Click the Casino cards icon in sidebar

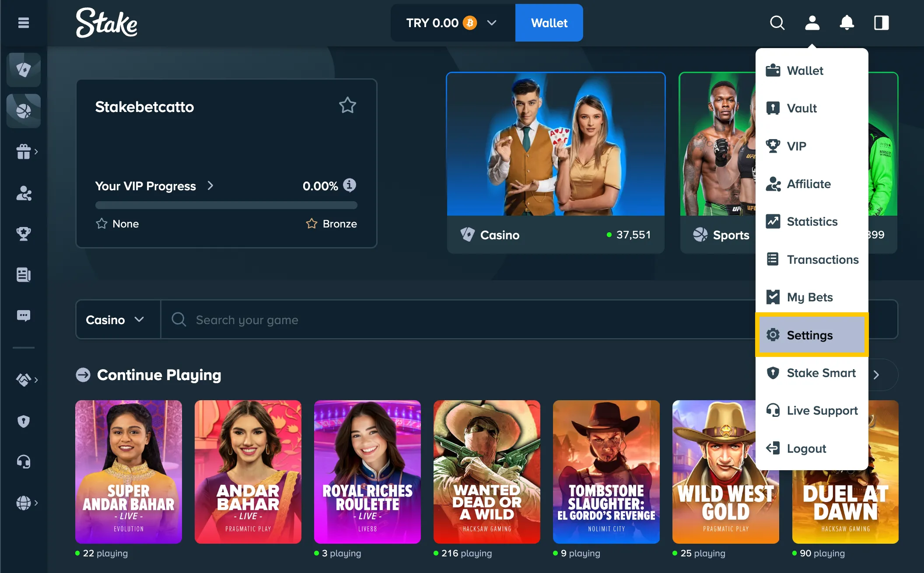coord(24,70)
